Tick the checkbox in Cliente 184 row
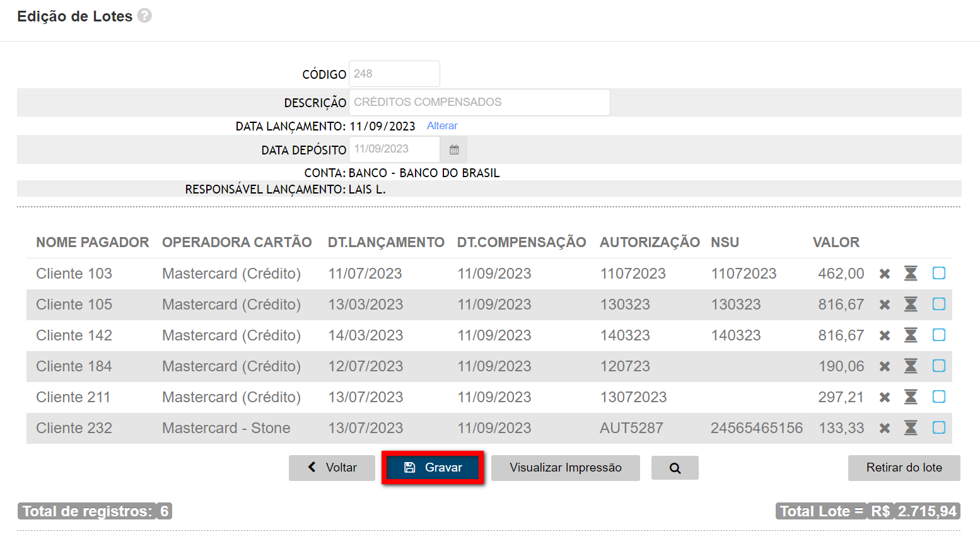Screen dimensions: 980x539 coord(939,366)
